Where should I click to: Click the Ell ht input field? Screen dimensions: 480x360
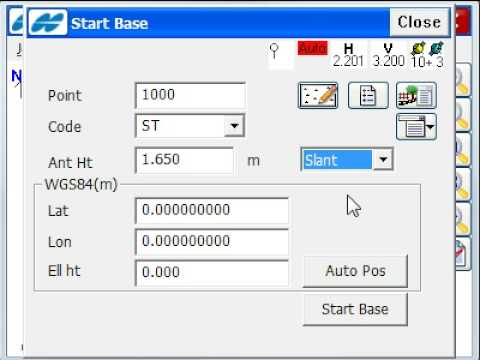tap(212, 272)
